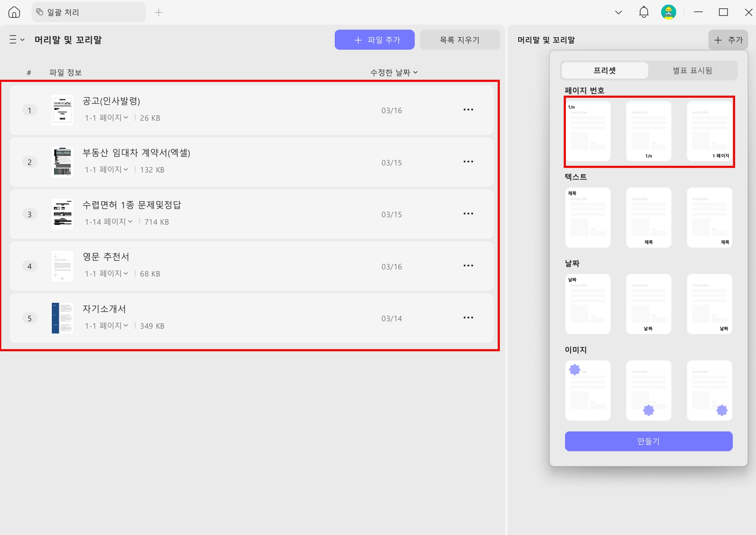This screenshot has height=535, width=756.
Task: Open more options for 영문 추천서
Action: pyautogui.click(x=468, y=266)
